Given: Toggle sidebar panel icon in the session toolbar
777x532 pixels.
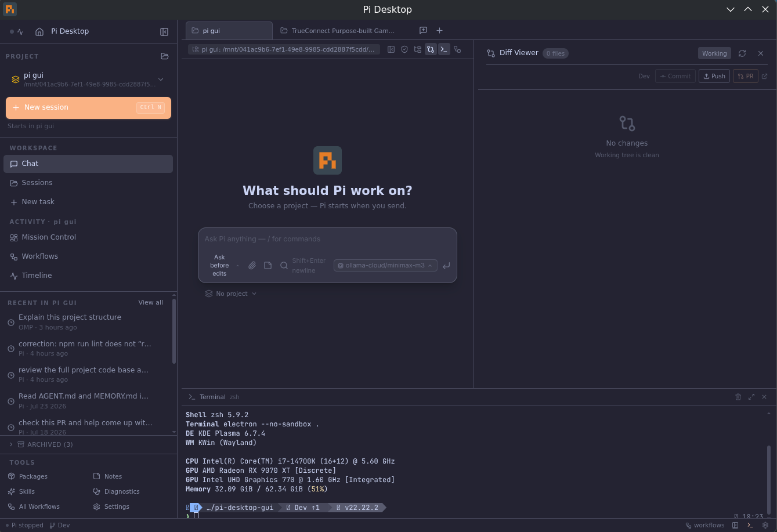Looking at the screenshot, I should pyautogui.click(x=391, y=49).
